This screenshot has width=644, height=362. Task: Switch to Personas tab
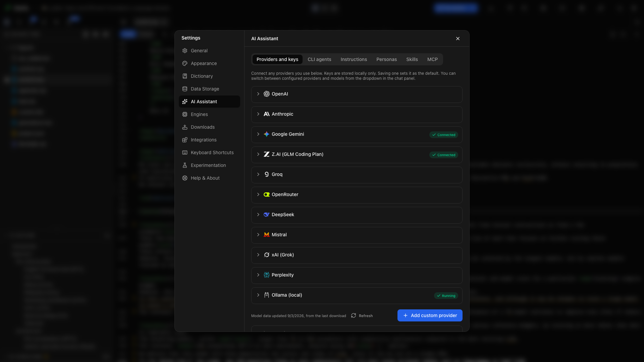(386, 59)
